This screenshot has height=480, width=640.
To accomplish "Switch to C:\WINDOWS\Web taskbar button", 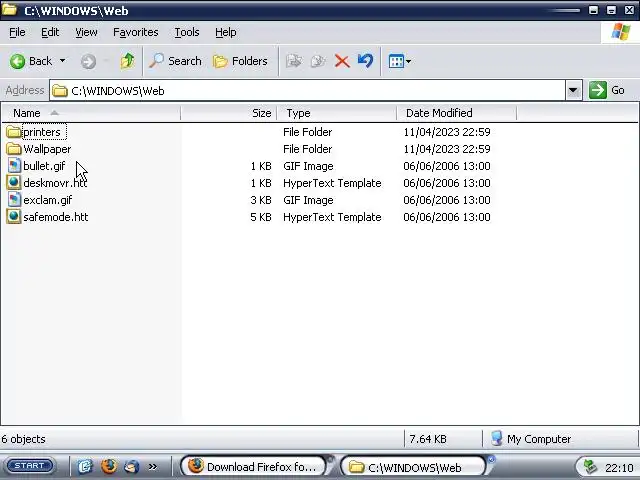I will point(413,467).
